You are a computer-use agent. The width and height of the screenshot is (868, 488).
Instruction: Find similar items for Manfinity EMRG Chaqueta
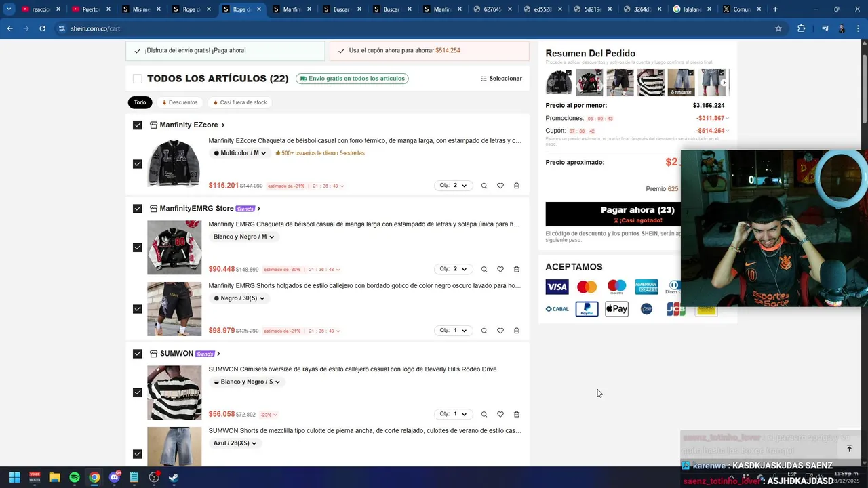pos(484,269)
